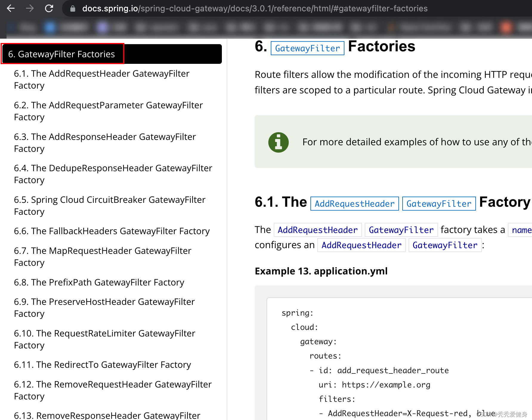Click the 'Route filters allow the modification' paragraph
This screenshot has width=532, height=420.
[x=393, y=82]
